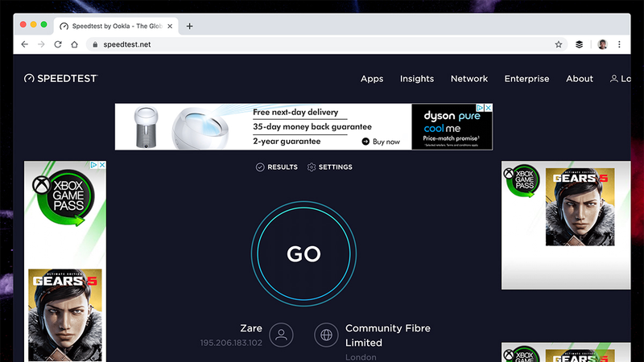644x362 pixels.
Task: Click dyson pure cool me ad panel
Action: tap(452, 126)
